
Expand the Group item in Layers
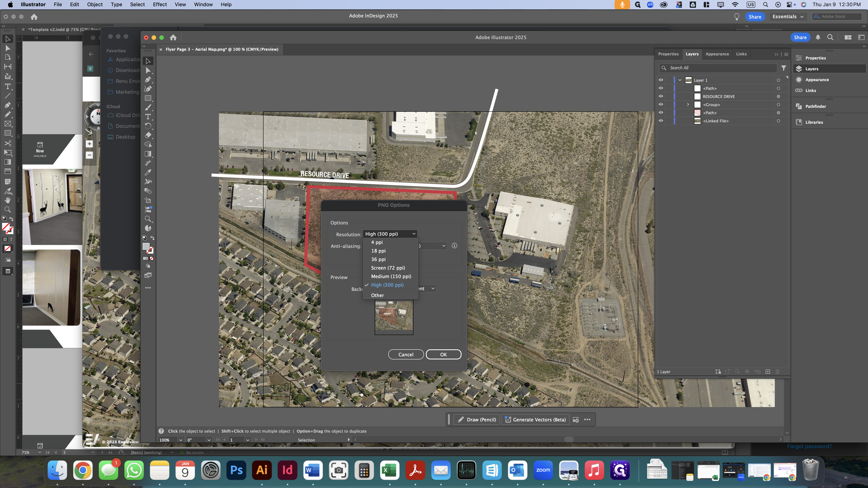click(688, 104)
